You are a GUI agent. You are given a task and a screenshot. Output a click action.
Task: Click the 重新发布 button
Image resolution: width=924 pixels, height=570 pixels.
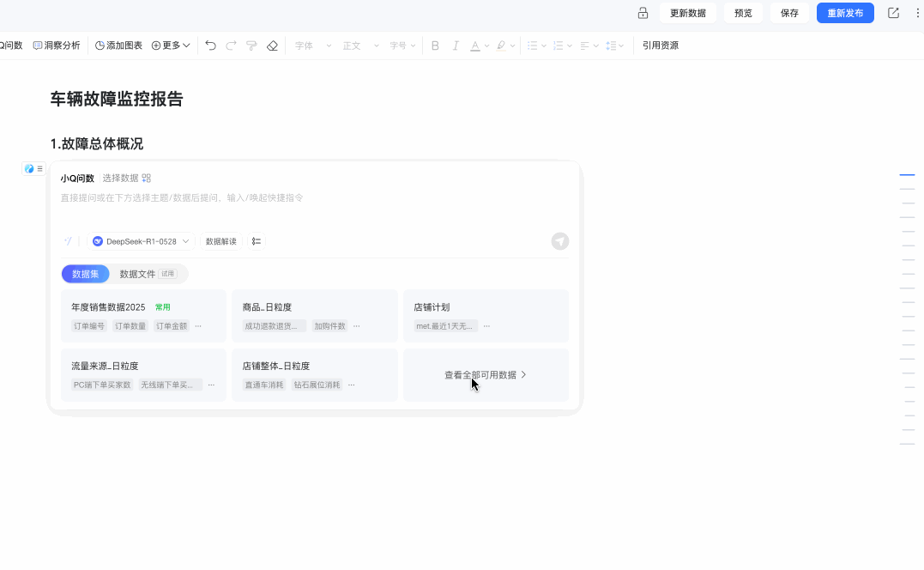coord(845,13)
